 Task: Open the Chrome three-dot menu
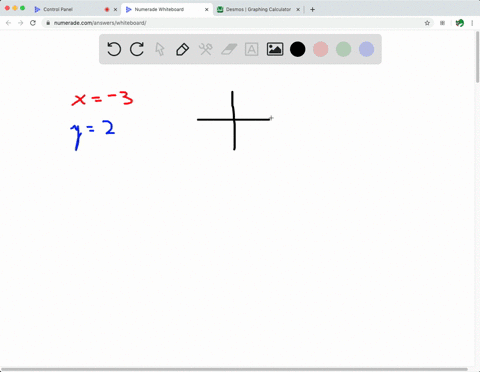472,23
